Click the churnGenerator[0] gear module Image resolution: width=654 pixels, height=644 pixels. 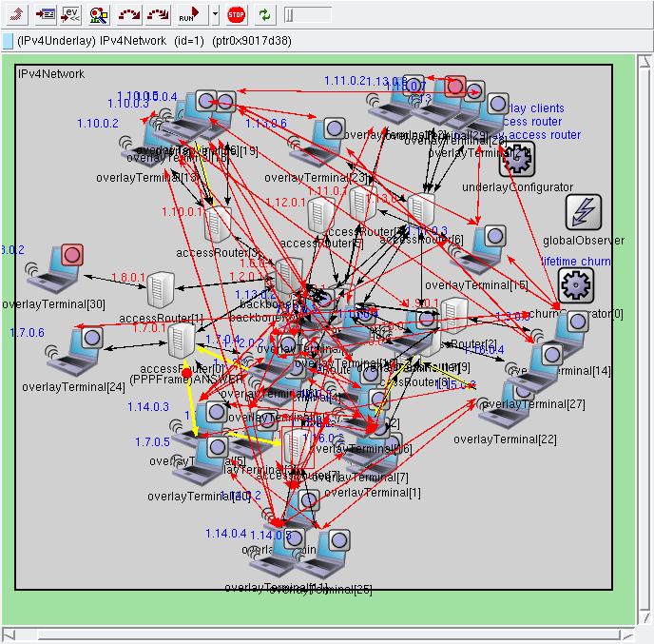pos(575,284)
